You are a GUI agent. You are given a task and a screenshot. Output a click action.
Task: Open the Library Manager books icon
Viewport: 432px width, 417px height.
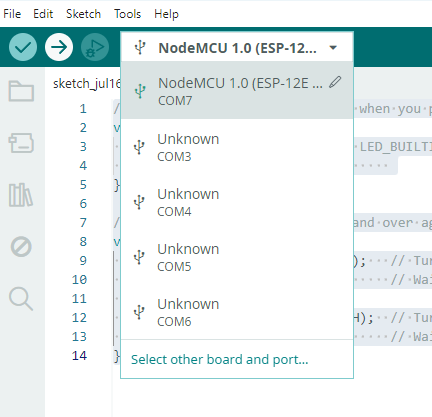[x=21, y=195]
